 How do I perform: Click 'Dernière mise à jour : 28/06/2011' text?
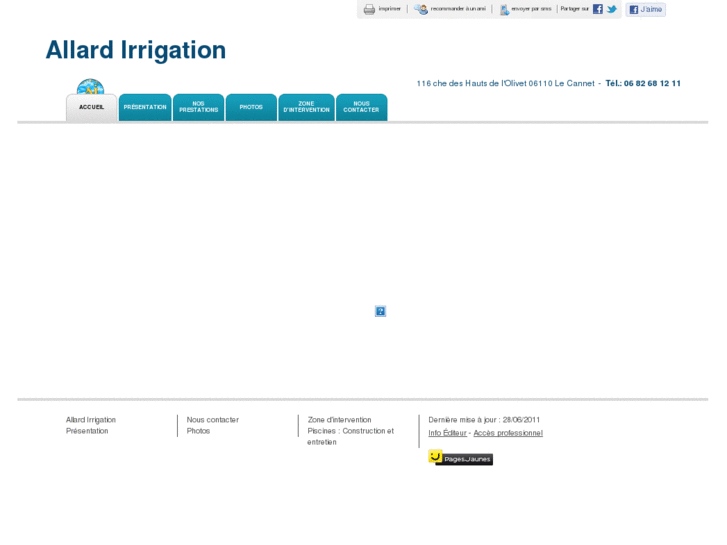pos(484,420)
